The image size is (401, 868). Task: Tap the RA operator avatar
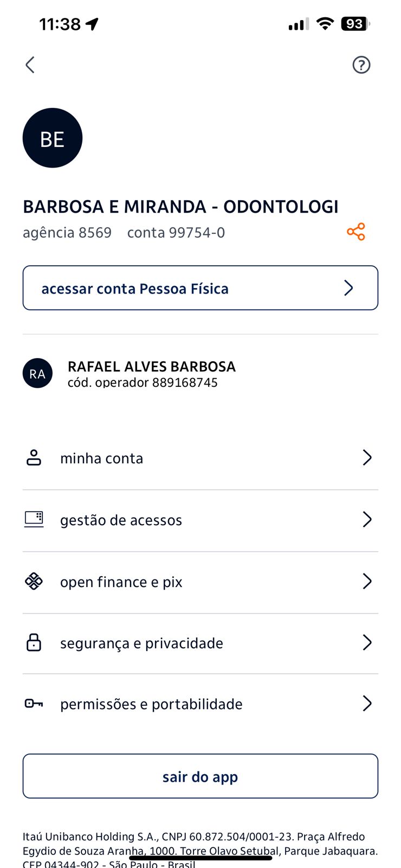coord(37,374)
